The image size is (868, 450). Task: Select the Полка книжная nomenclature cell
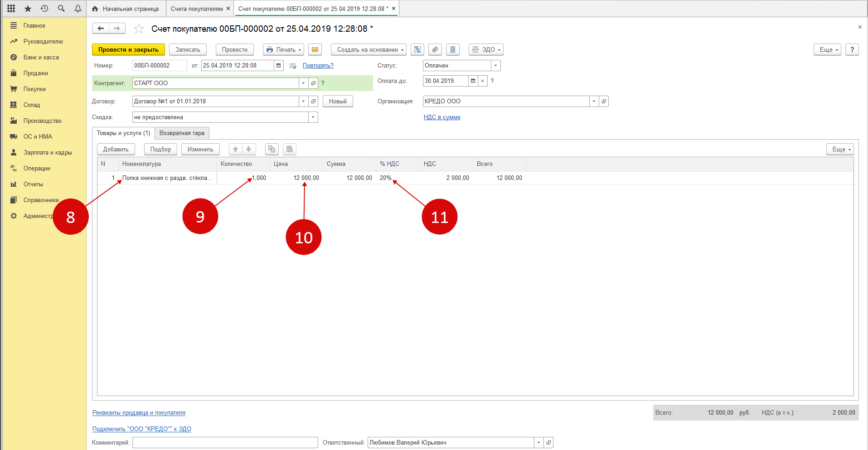(167, 178)
